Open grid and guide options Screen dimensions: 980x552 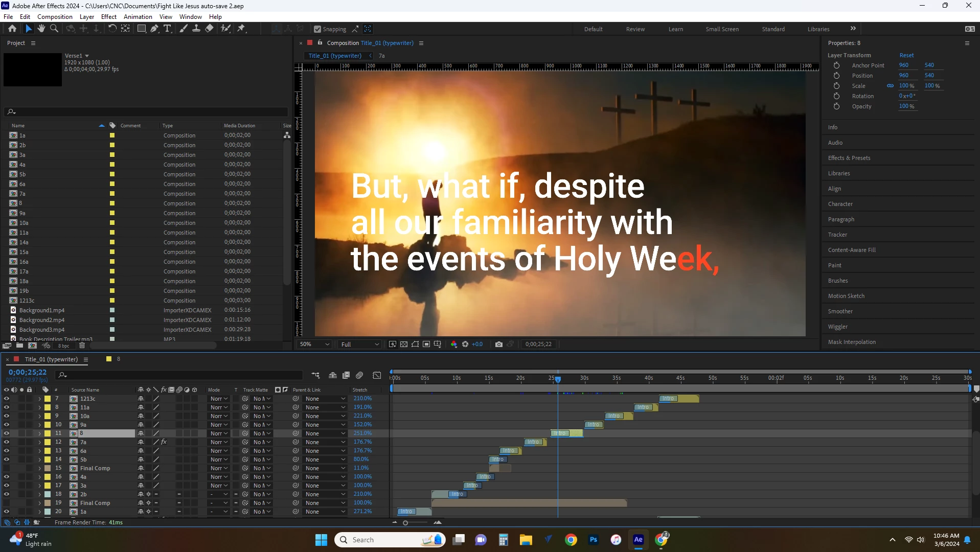pos(438,344)
